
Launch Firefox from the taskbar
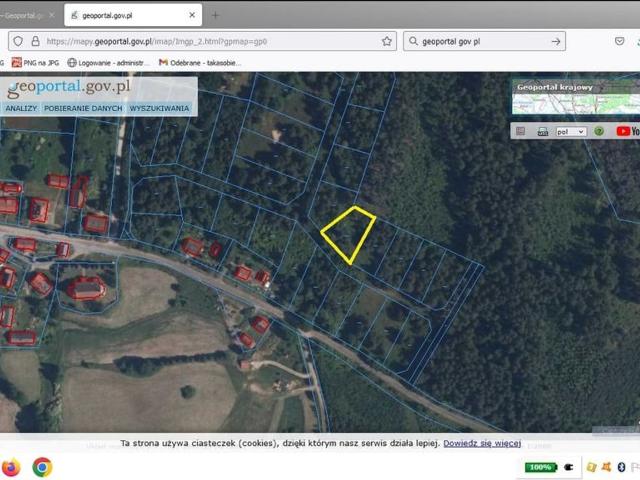pos(11,466)
